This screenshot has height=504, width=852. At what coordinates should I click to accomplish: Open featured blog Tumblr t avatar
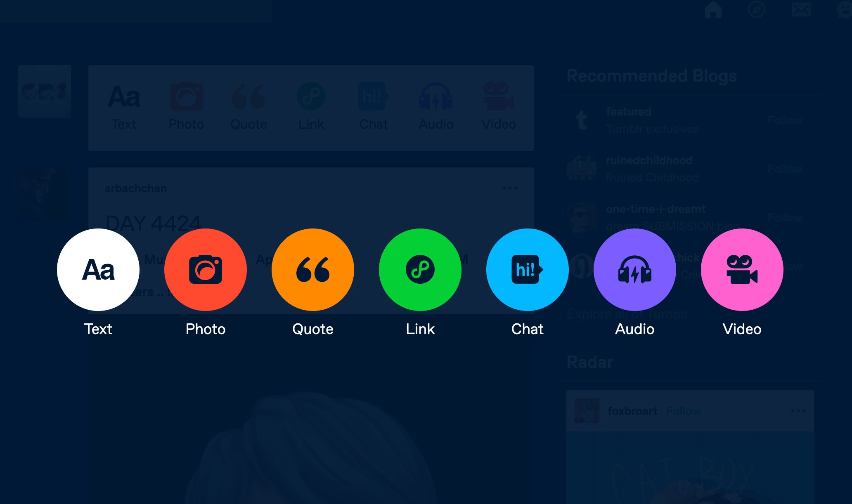[582, 120]
